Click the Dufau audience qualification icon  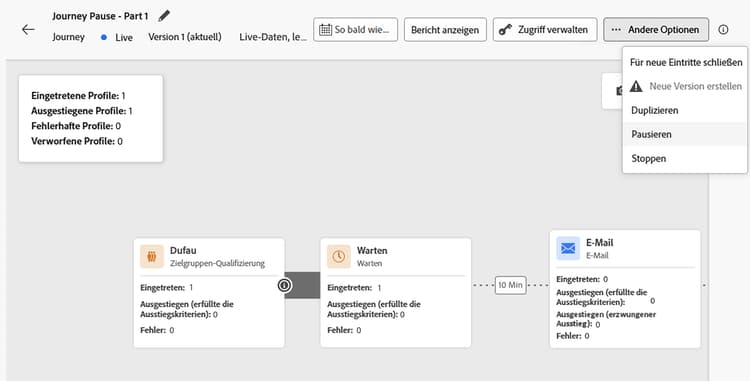(152, 257)
